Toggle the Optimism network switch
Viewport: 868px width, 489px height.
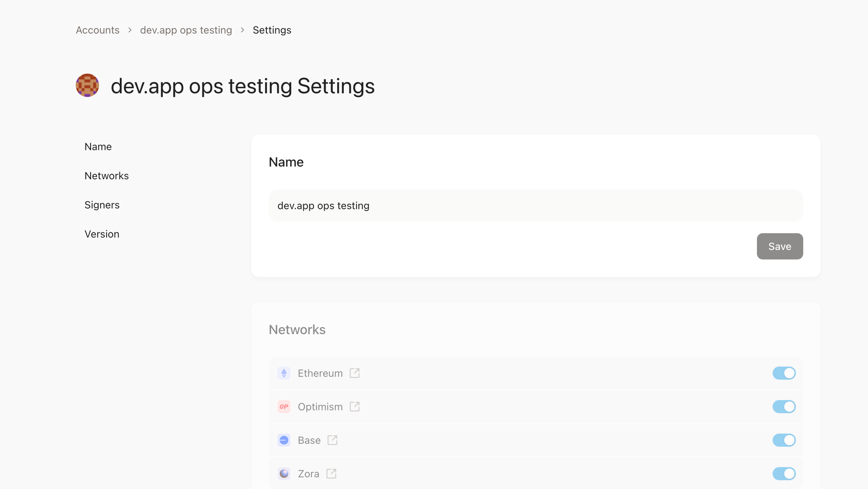pos(784,406)
